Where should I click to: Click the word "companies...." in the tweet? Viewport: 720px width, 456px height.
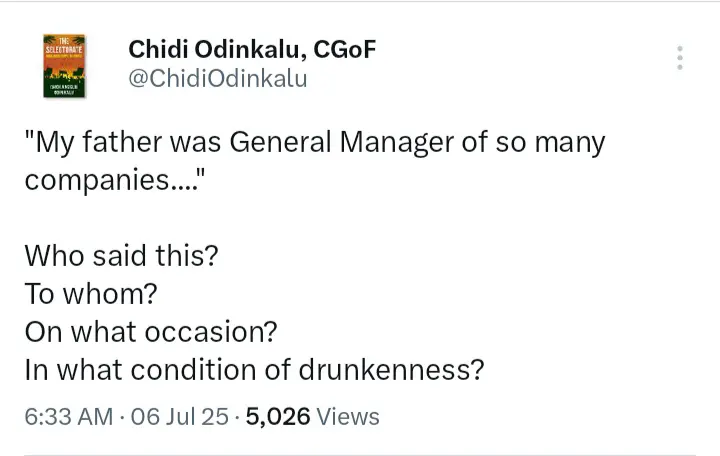[113, 181]
